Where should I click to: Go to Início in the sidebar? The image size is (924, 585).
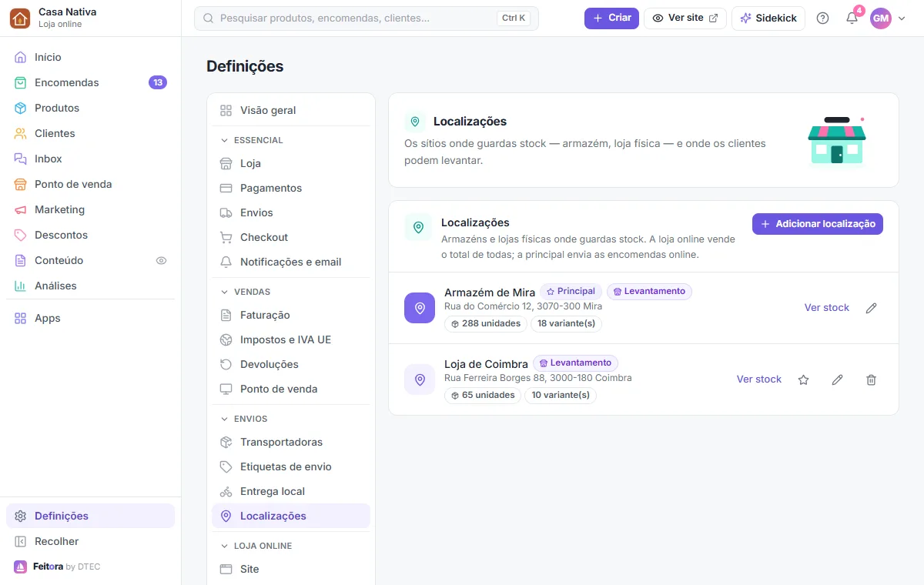click(91, 57)
